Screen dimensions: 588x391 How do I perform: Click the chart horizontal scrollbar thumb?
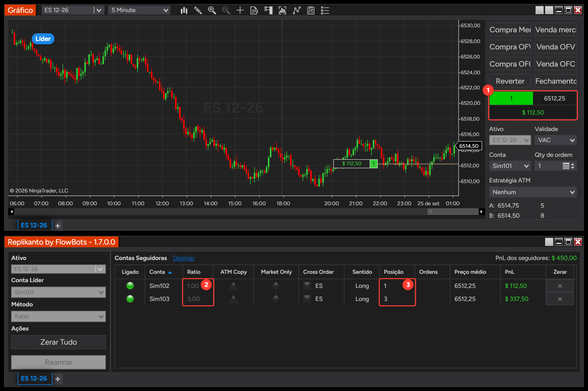[453, 212]
